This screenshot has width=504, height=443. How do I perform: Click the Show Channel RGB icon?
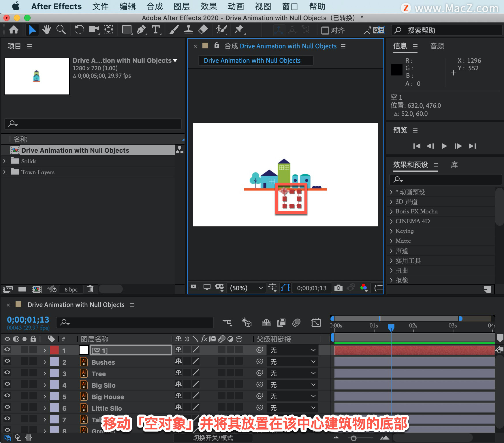coord(364,288)
